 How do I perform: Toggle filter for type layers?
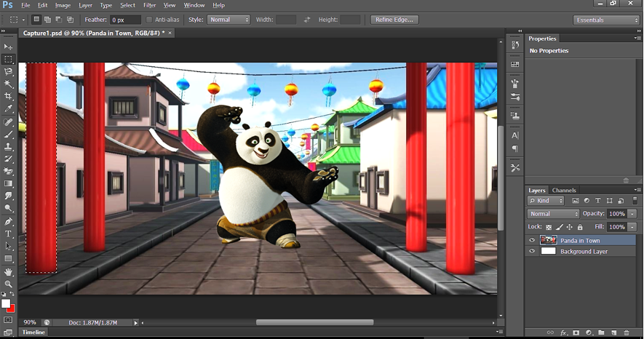click(598, 201)
